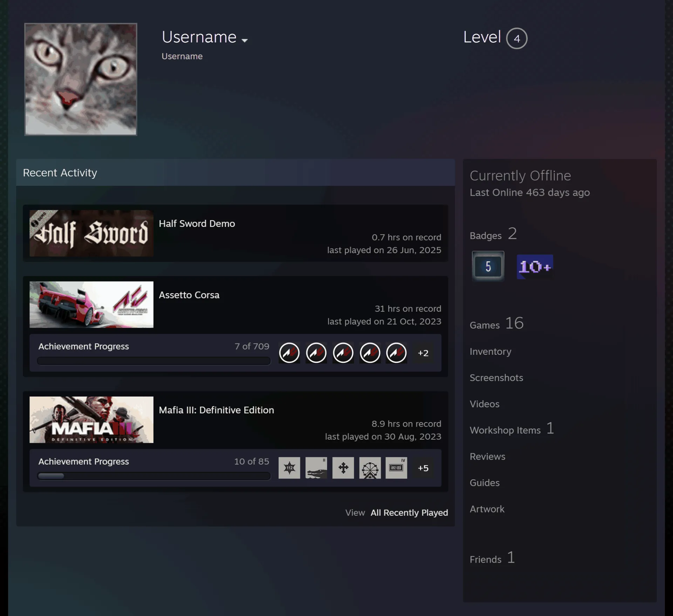
Task: Click the first Assetto Corsa achievement icon
Action: (289, 353)
